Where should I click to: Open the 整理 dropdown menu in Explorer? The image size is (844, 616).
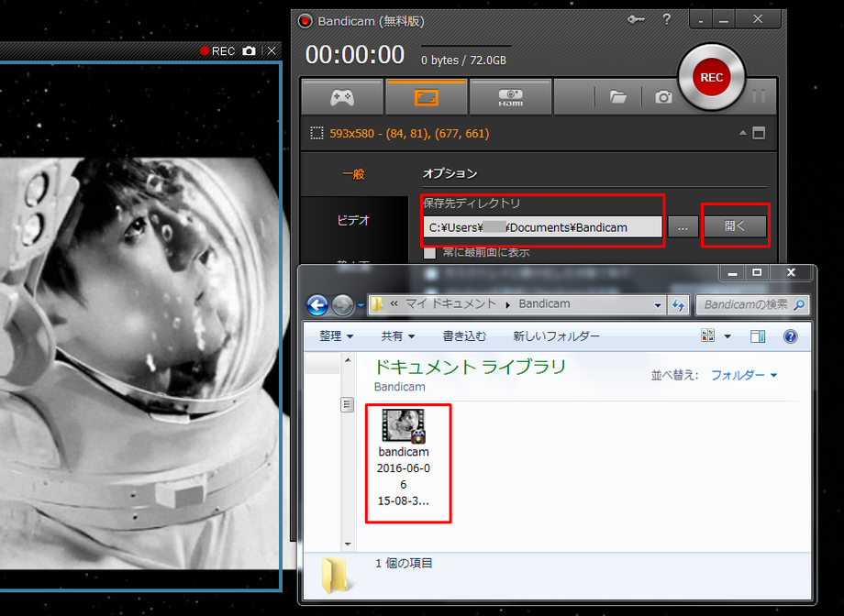pyautogui.click(x=336, y=336)
